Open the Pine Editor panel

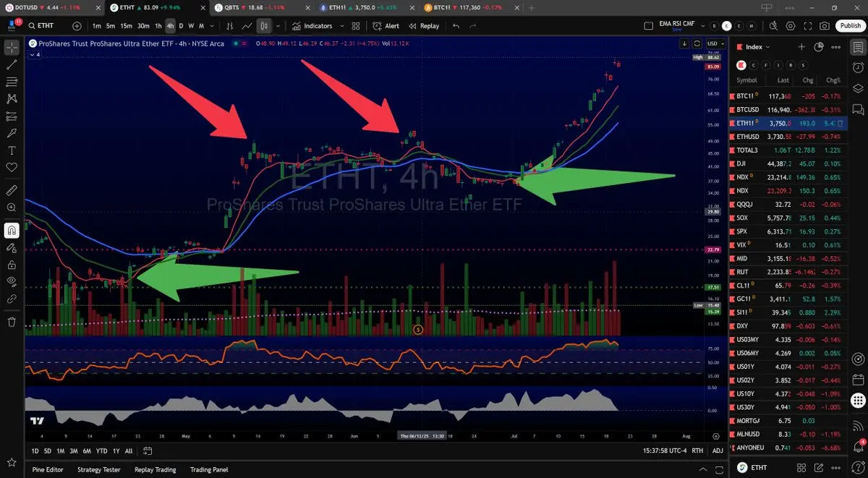(x=48, y=469)
